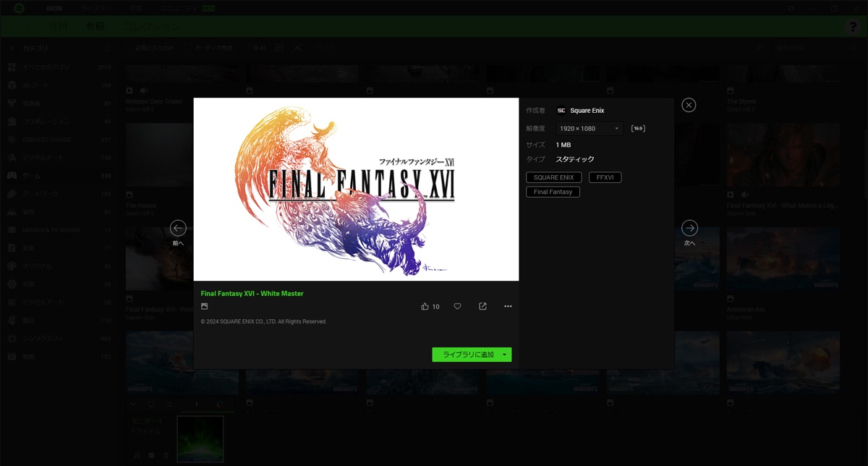Select the SQUARE ENIX tag

[x=553, y=177]
